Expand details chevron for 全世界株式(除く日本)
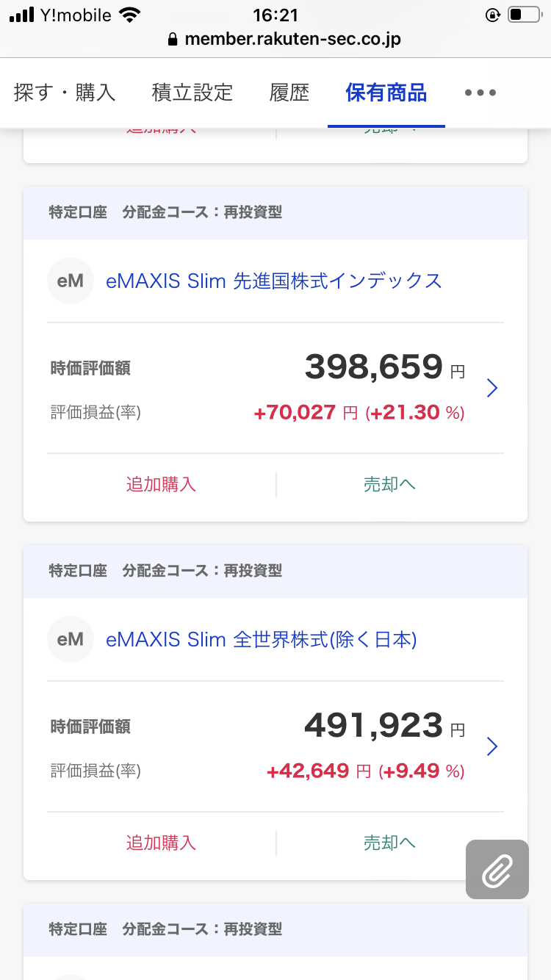The image size is (551, 980). [492, 746]
